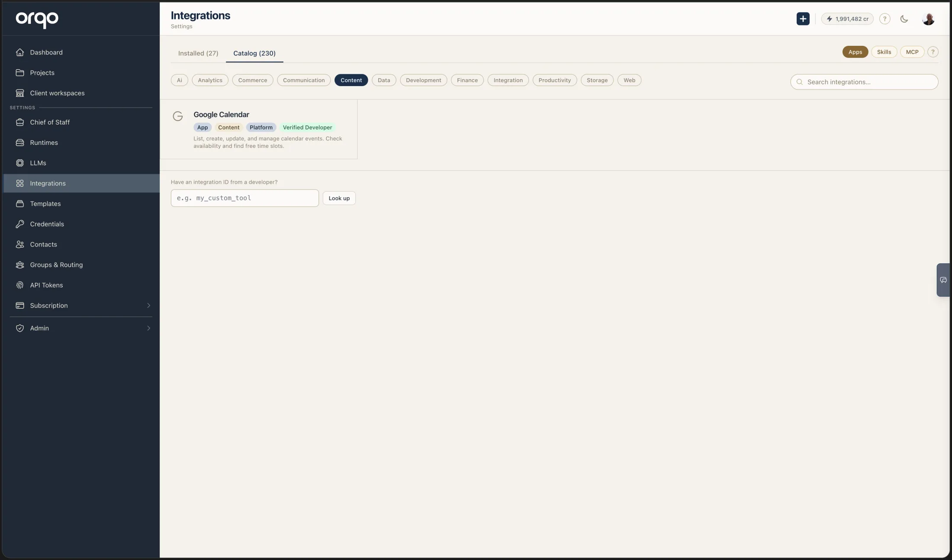Open Groups & Routing via its icon
The image size is (952, 560).
pos(20,264)
